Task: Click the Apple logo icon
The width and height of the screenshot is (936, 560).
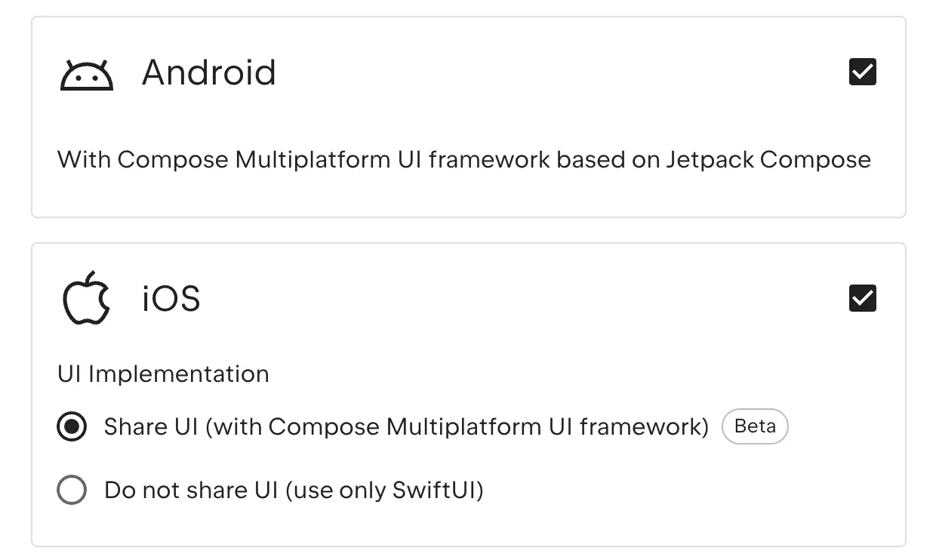Action: 85,297
